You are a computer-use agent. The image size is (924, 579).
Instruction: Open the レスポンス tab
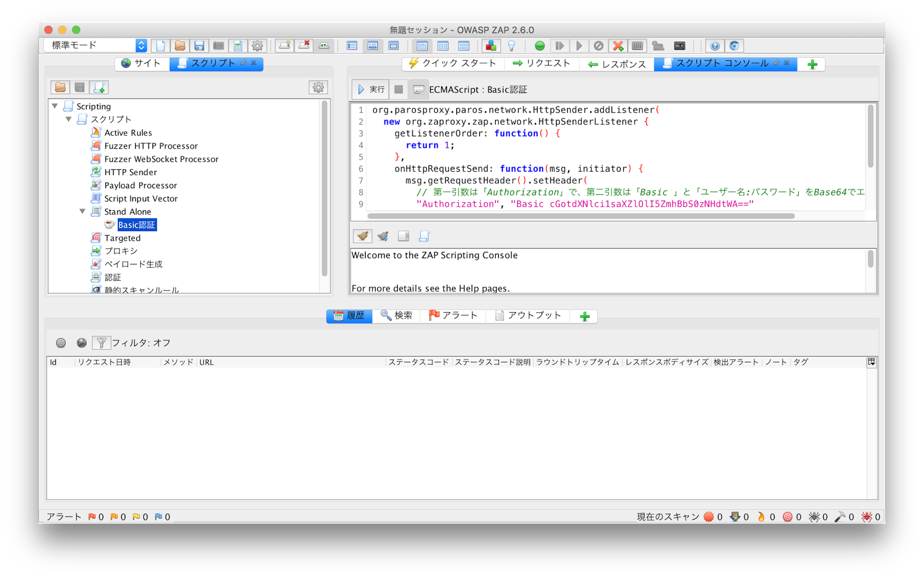coord(617,64)
